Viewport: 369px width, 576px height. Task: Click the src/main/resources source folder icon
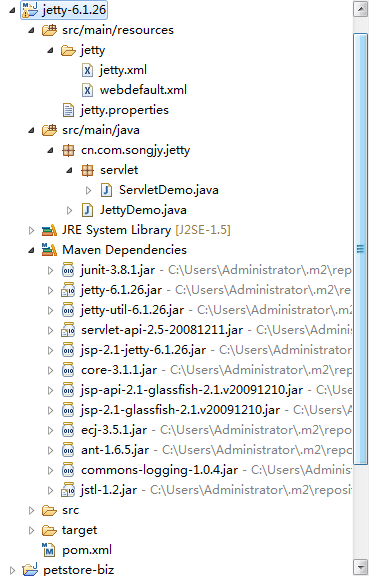[x=49, y=30]
